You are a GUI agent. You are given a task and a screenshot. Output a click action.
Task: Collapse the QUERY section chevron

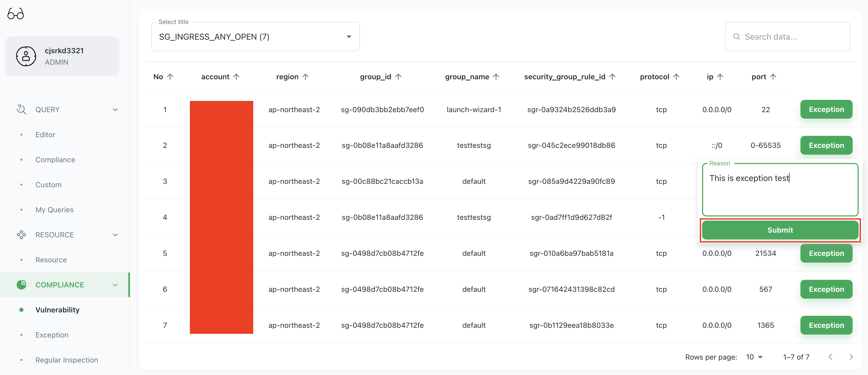tap(115, 110)
